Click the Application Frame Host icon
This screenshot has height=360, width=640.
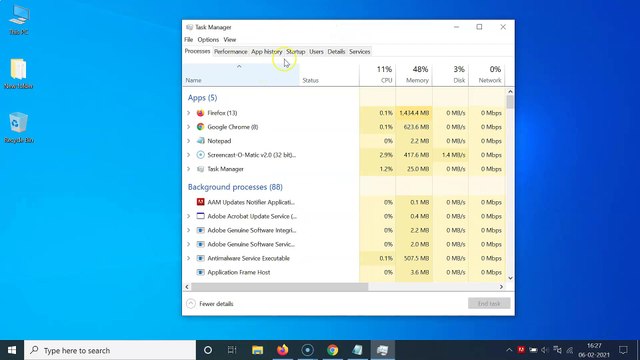[200, 272]
